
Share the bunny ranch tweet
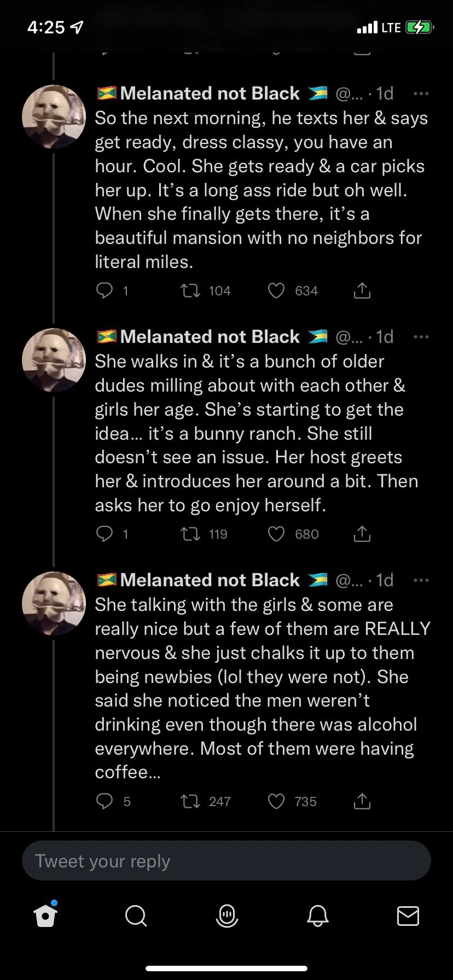point(362,534)
